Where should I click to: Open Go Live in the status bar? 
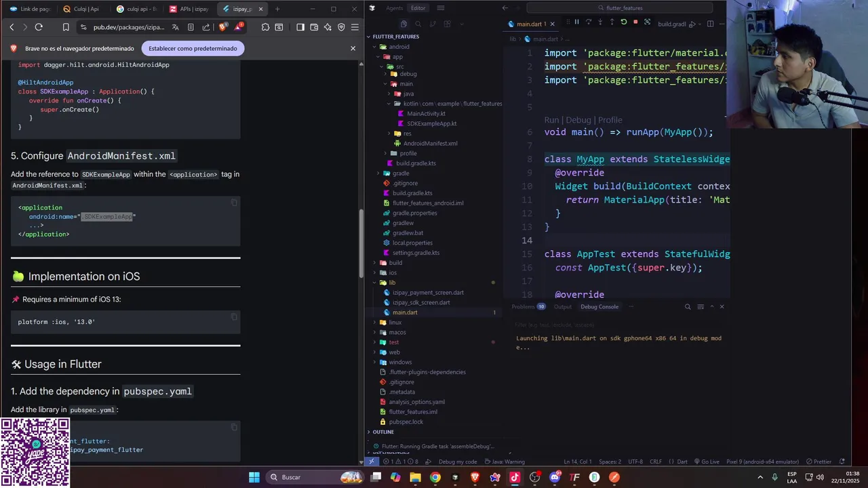[706, 462]
